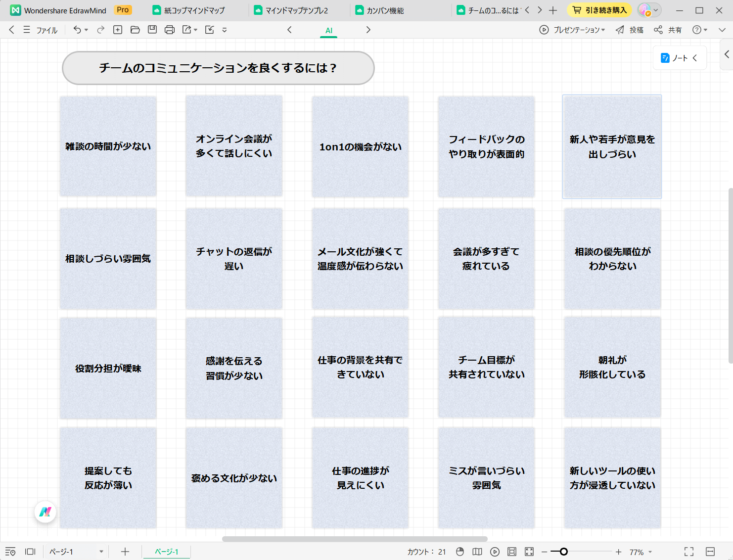Toggle the outline view icon at bottom-left
Image resolution: width=733 pixels, height=560 pixels.
pos(10,552)
